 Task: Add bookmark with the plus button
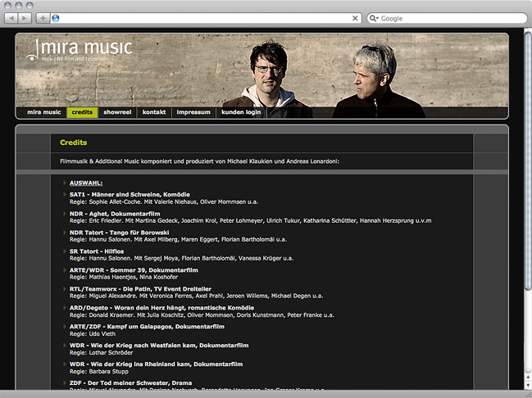[x=43, y=18]
